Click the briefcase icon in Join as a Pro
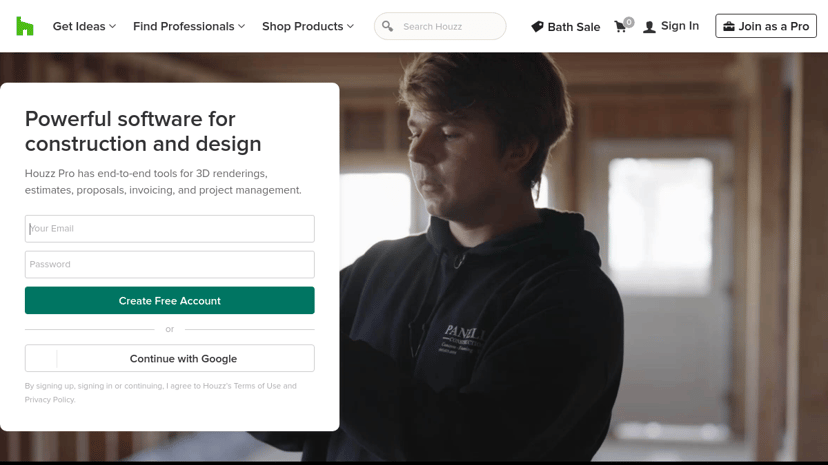Screen dimensions: 828x465 [x=729, y=26]
